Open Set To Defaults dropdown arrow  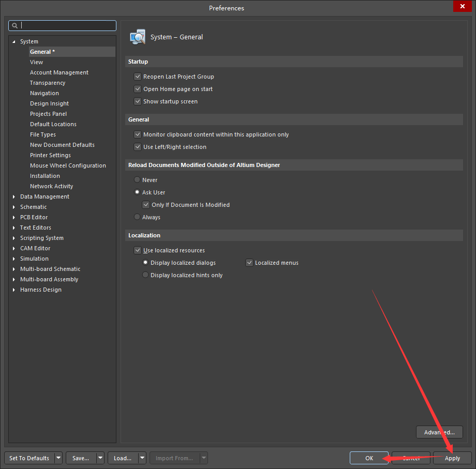coord(58,458)
